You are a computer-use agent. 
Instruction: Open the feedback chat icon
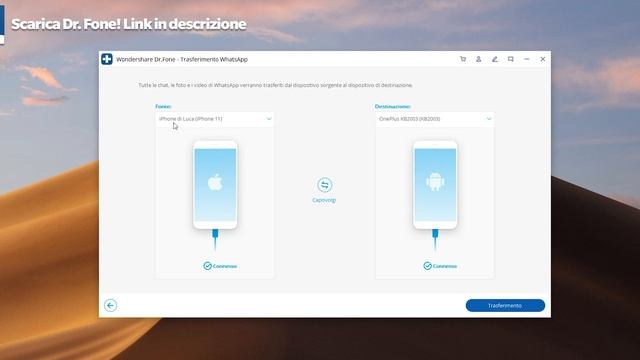(x=511, y=59)
